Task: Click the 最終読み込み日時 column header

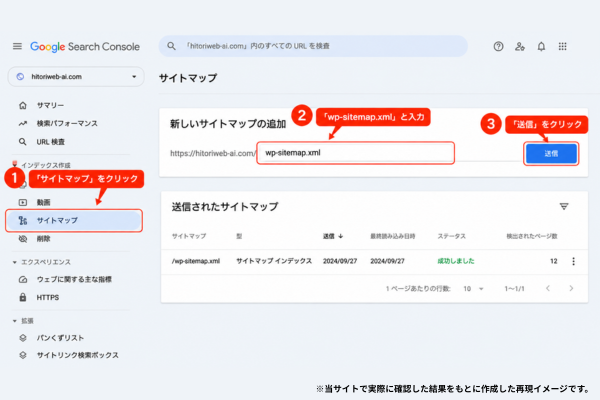Action: [393, 236]
